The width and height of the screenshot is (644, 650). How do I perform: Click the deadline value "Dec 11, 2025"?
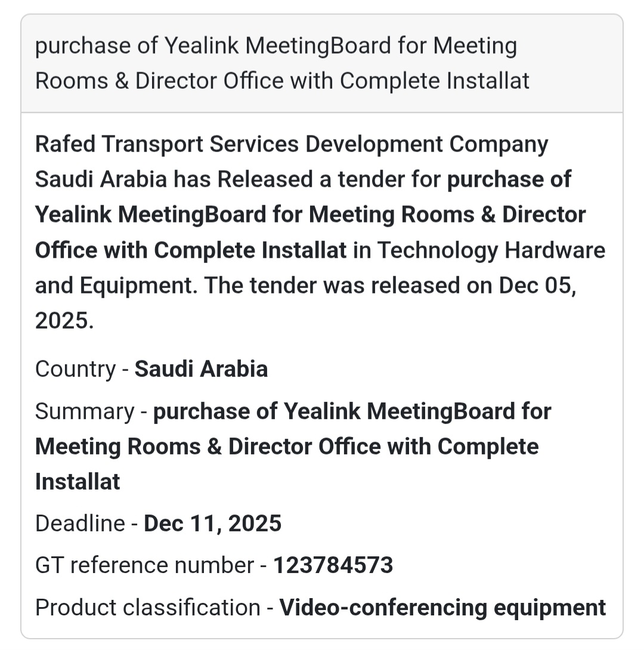[213, 524]
